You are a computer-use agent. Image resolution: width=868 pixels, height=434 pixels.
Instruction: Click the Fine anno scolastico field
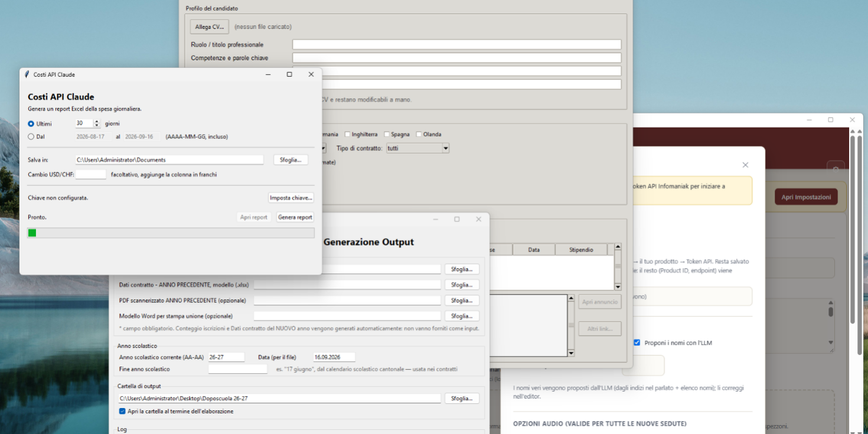coord(238,369)
